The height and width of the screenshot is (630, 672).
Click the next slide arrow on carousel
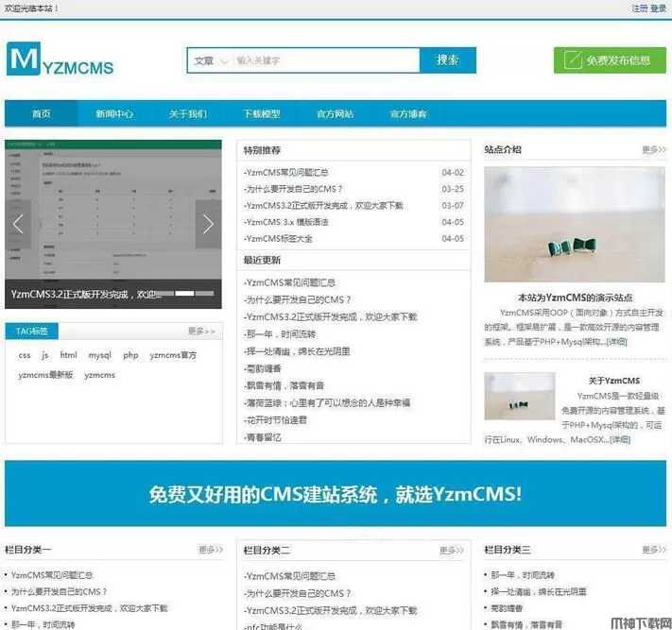208,224
